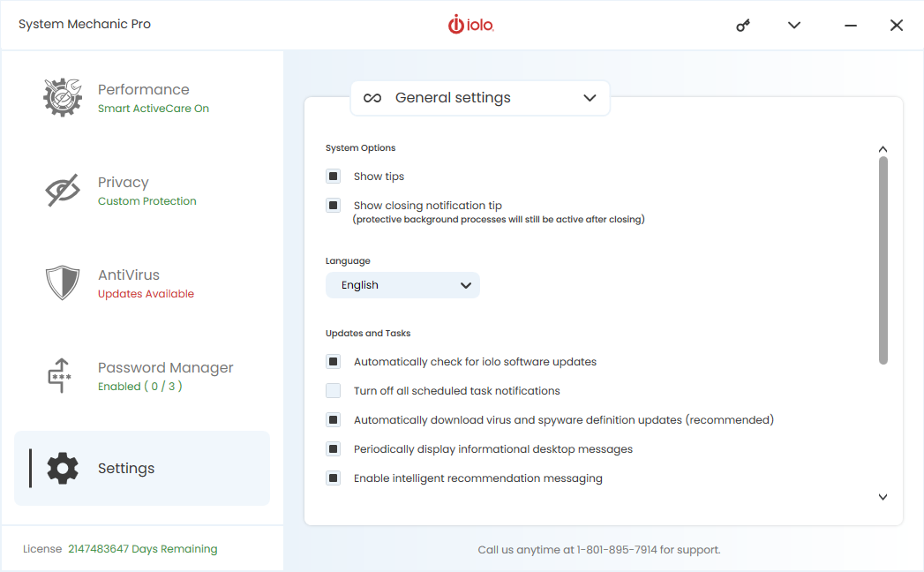Expand the English language dropdown
924x572 pixels.
click(402, 285)
